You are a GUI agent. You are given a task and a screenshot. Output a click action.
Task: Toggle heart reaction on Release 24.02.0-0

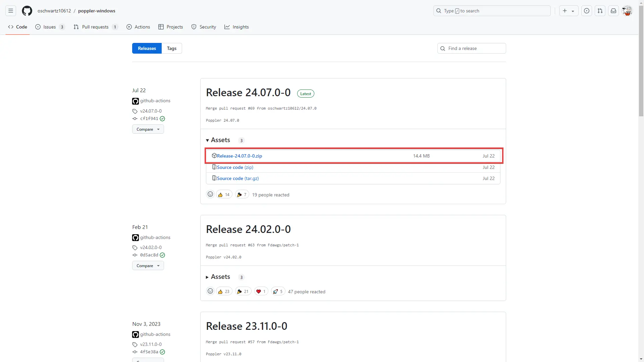coord(261,292)
